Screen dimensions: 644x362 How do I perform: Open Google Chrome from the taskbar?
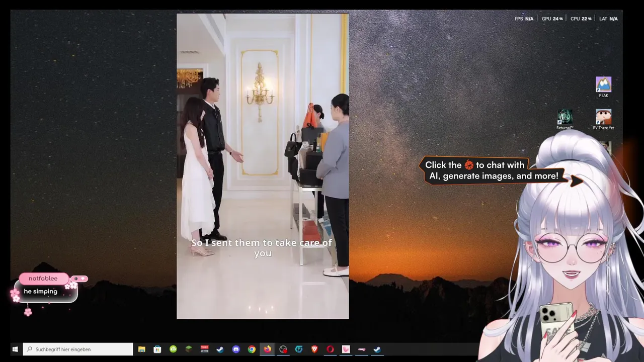point(252,349)
